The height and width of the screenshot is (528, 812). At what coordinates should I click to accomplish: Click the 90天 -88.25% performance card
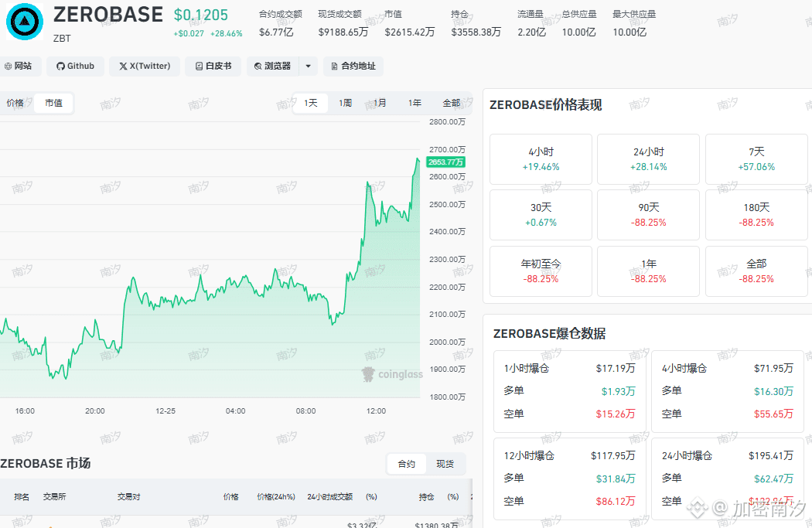coord(648,215)
